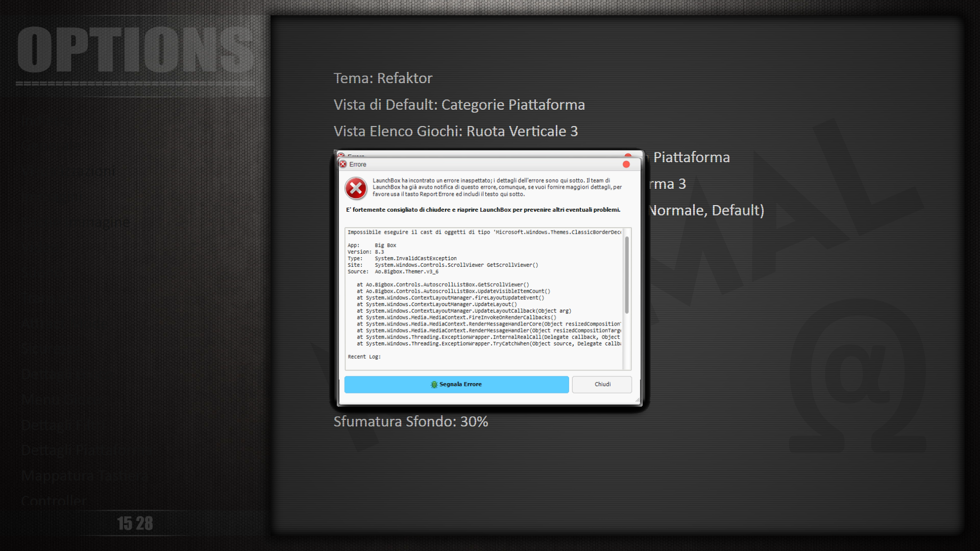
Task: Click the bug icon in Segnala Errore
Action: click(434, 384)
